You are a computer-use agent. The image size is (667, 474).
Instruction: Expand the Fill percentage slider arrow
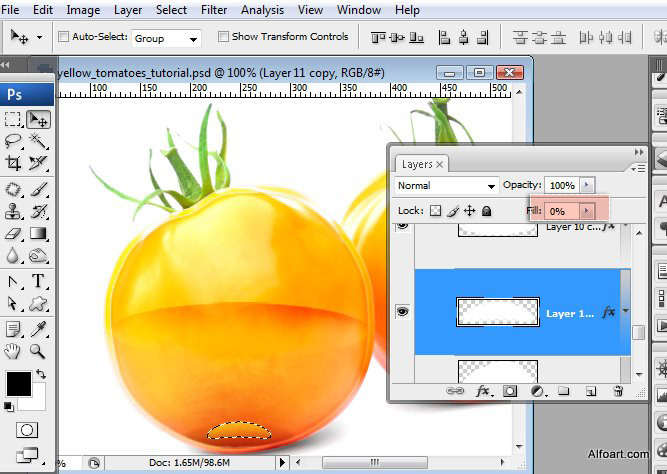[587, 211]
